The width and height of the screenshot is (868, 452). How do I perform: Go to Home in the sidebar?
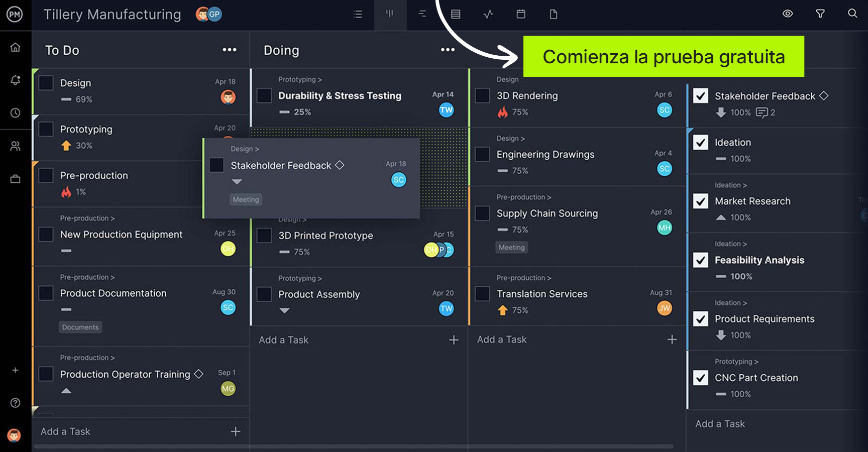(x=16, y=47)
